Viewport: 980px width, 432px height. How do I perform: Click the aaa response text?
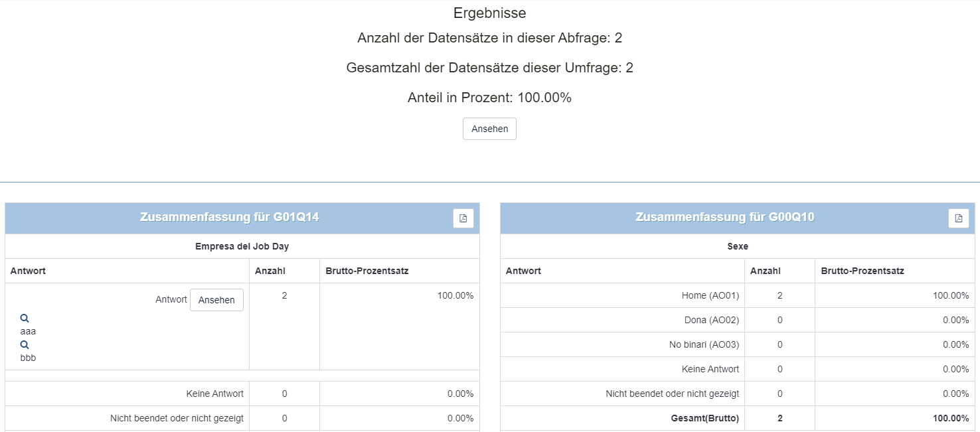(28, 331)
